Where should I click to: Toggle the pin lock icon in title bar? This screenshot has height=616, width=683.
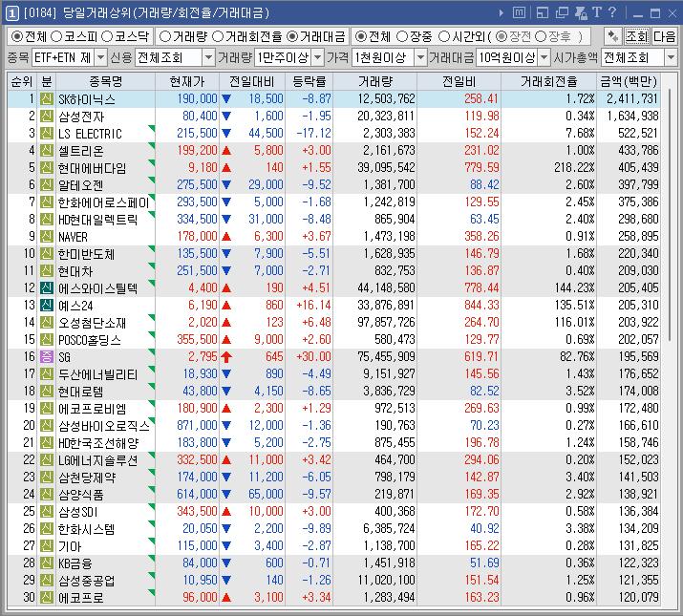pos(581,13)
